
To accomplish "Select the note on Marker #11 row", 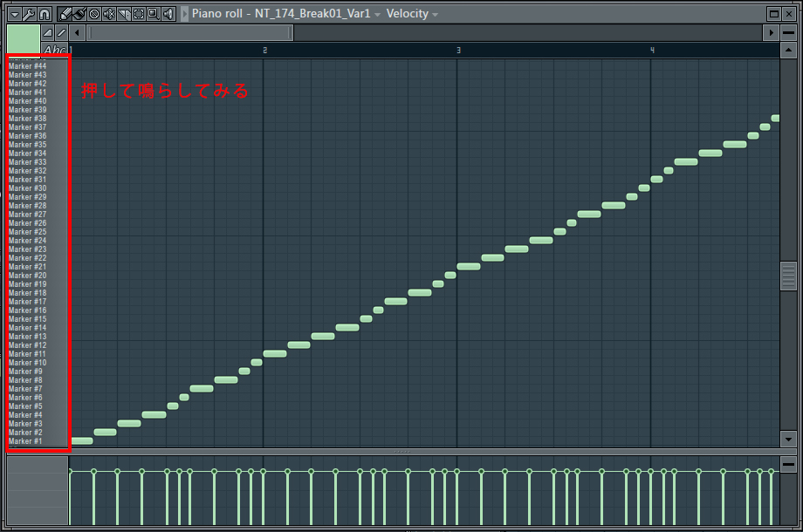I will pyautogui.click(x=275, y=353).
